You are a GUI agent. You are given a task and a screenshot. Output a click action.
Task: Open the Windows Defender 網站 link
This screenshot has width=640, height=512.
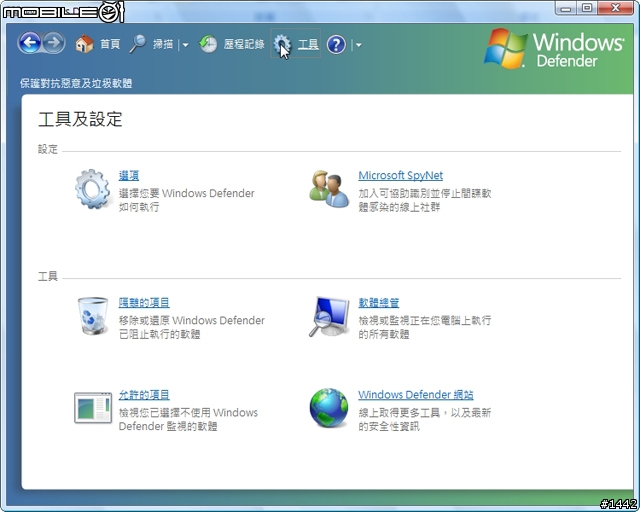416,395
